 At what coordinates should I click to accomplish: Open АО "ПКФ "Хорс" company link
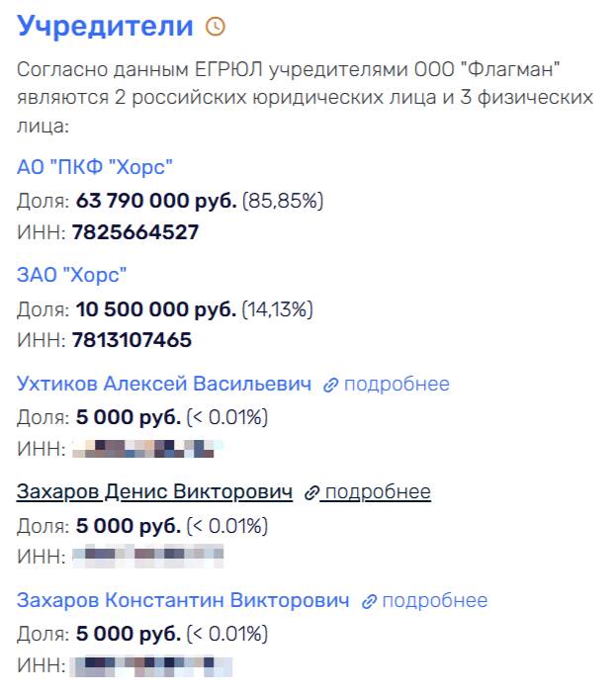point(95,167)
